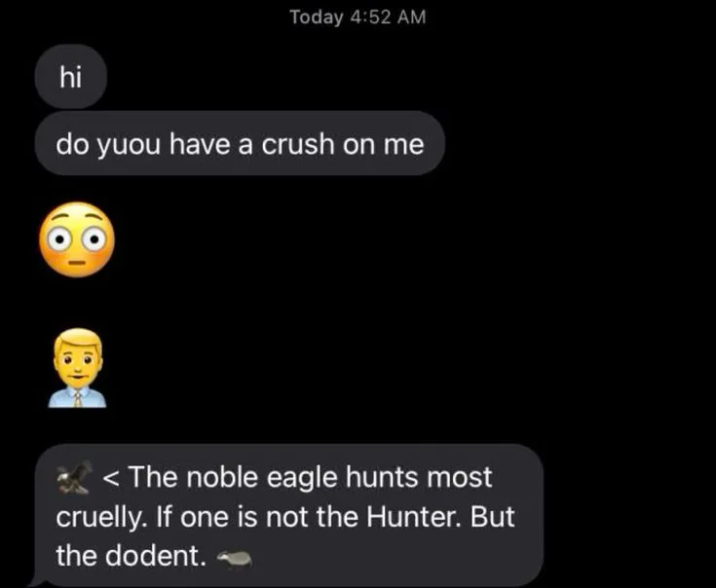Click the word "Today" in the timestamp
This screenshot has height=588, width=716.
click(x=316, y=17)
